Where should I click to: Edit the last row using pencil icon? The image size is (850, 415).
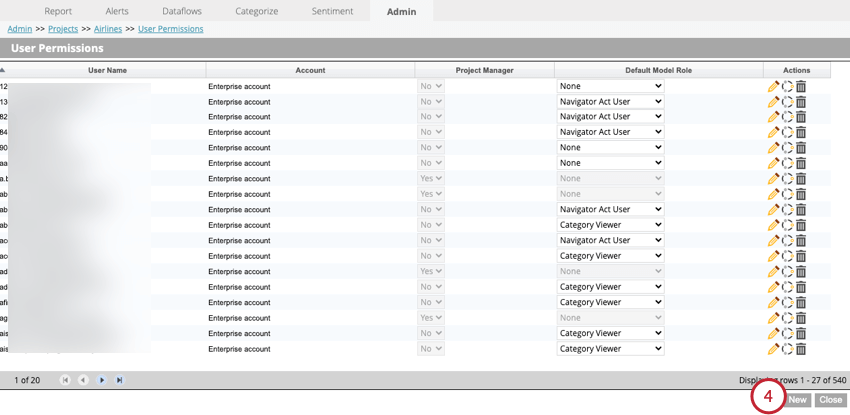[x=774, y=349]
